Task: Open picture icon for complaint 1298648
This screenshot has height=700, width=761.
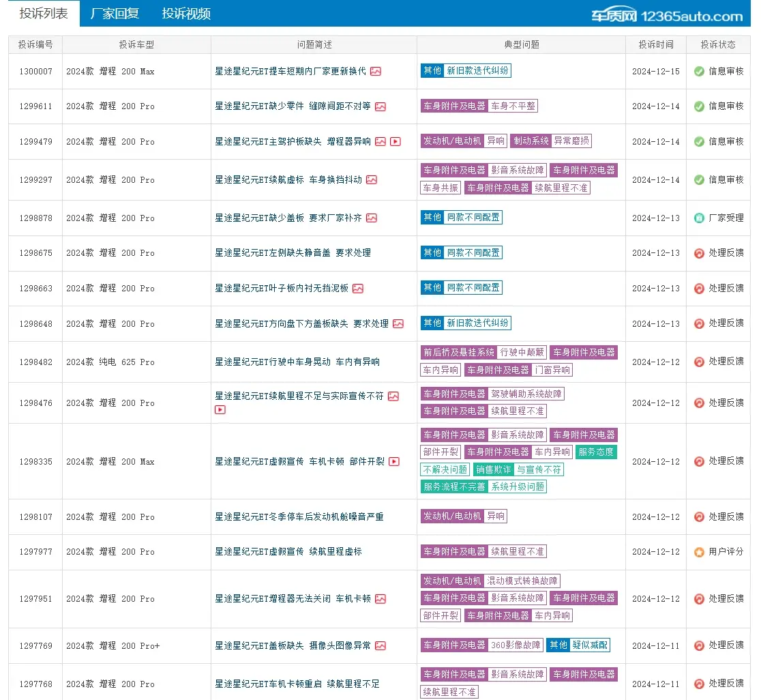Action: point(398,324)
